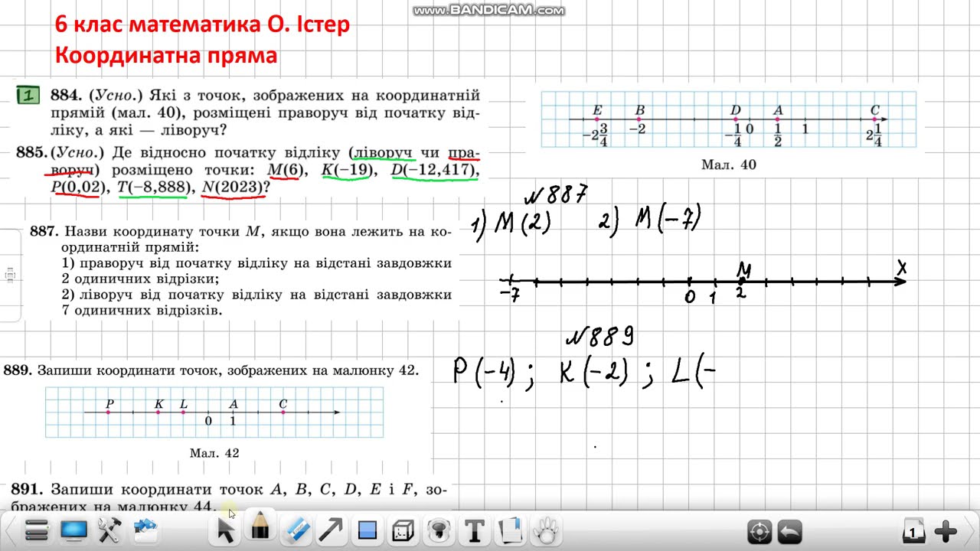Select the hand pan tool
Viewport: 980px width, 551px height.
tap(545, 530)
